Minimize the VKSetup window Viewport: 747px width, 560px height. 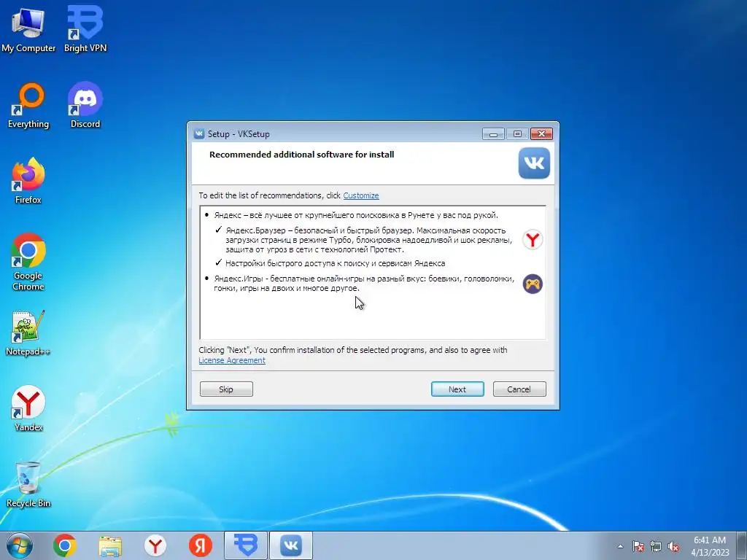point(493,134)
